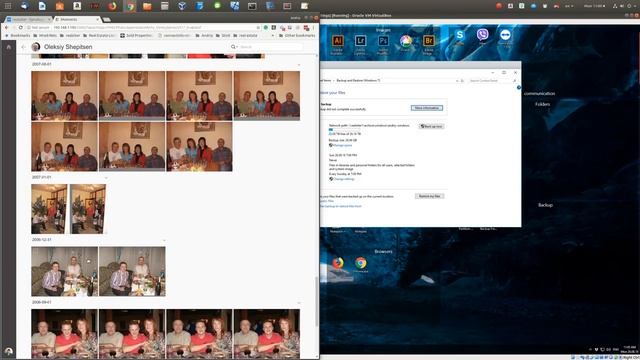The width and height of the screenshot is (640, 360).
Task: Switch to the first Chrome tab
Action: tap(28, 19)
